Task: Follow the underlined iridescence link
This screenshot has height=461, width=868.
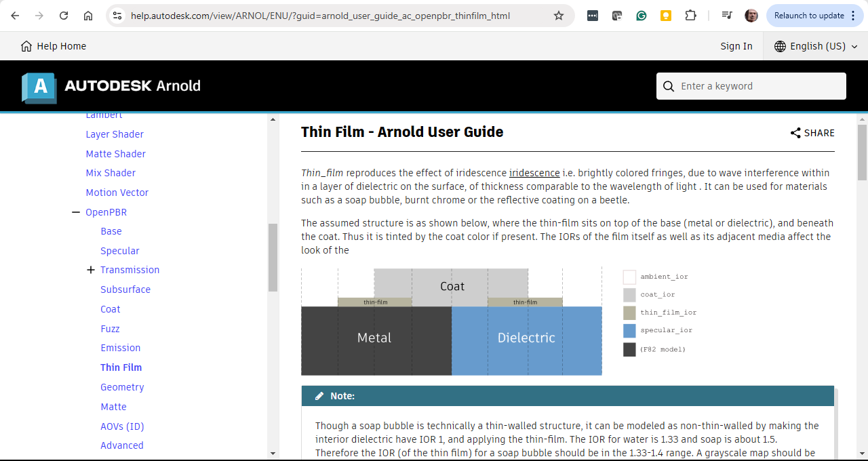Action: point(534,173)
